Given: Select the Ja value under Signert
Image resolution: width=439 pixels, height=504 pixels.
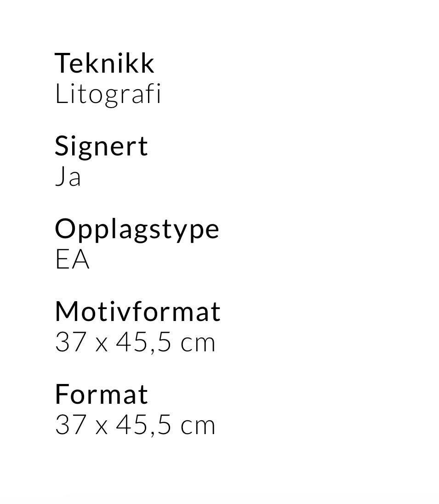Looking at the screenshot, I should (68, 177).
